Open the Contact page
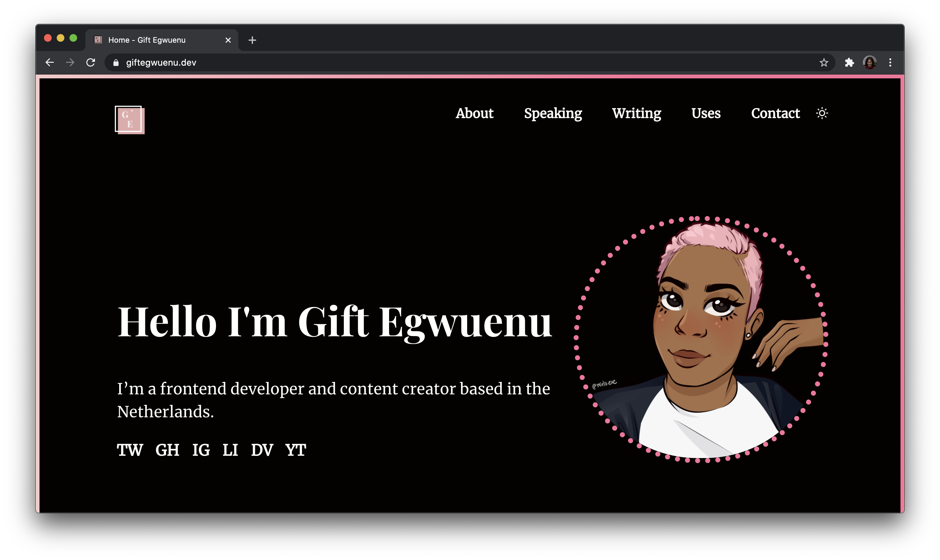940x560 pixels. click(775, 113)
